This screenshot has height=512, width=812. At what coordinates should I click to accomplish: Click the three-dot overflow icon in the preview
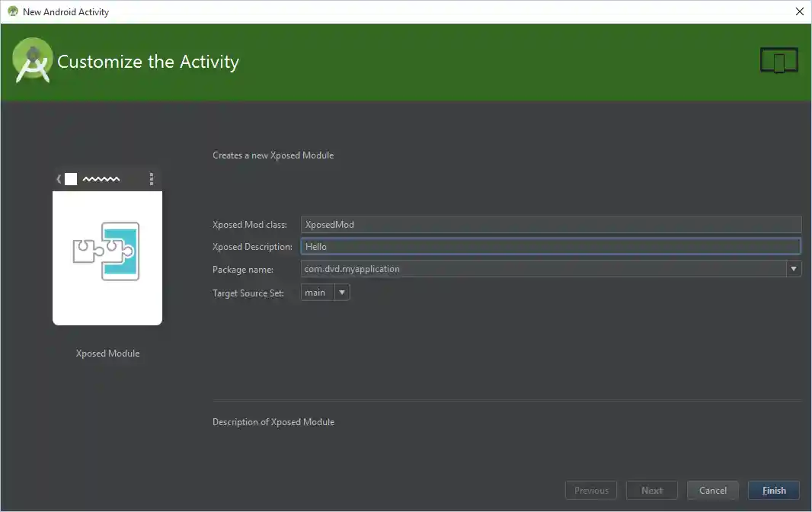(151, 179)
